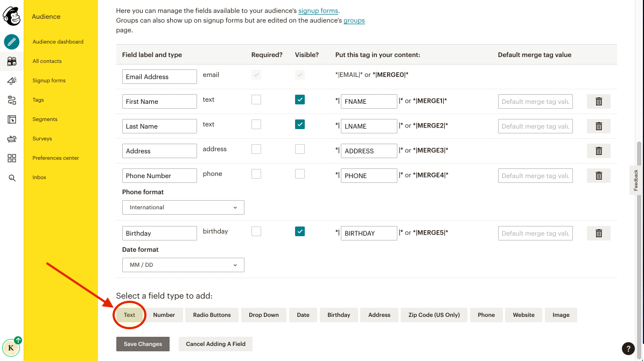Select the Create pencil icon
Image resolution: width=644 pixels, height=361 pixels.
[12, 41]
